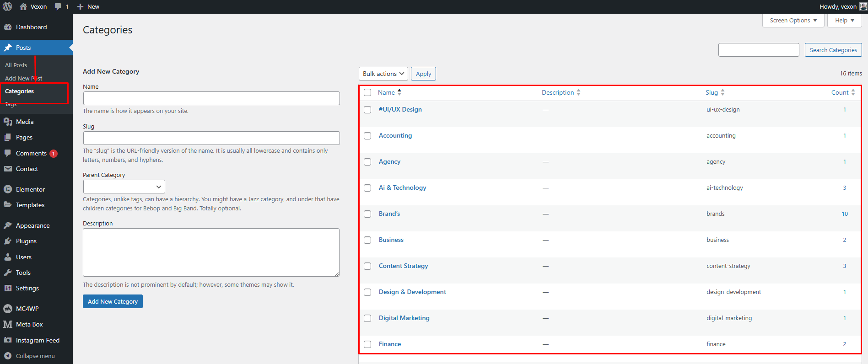This screenshot has height=364, width=868.
Task: Click the Search Categories button
Action: tap(833, 50)
